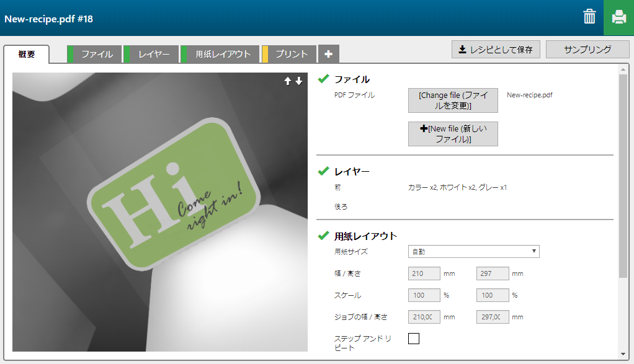The height and width of the screenshot is (364, 634).
Task: Click the カラー x2, ホワイト x2, グレー x1 text
Action: click(457, 187)
